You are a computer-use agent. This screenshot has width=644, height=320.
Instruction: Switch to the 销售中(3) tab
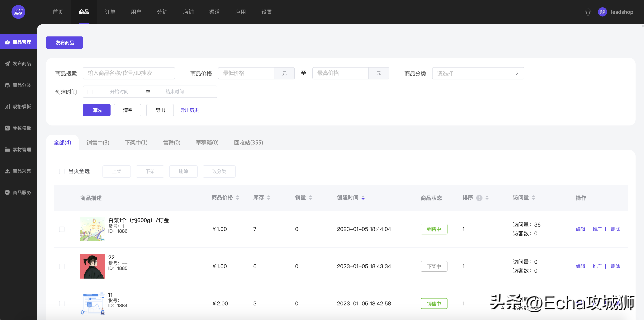click(98, 143)
